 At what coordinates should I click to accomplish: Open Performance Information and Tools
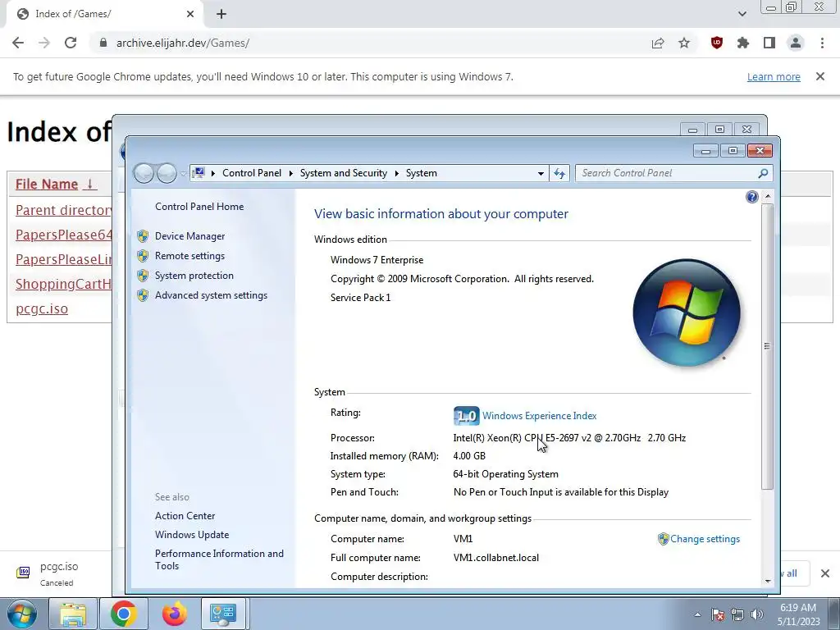pos(219,559)
